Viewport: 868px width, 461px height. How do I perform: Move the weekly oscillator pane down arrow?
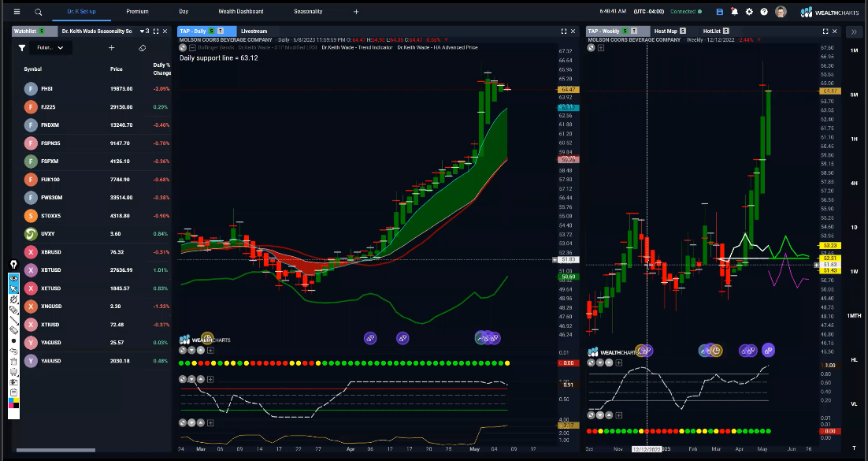click(600, 363)
